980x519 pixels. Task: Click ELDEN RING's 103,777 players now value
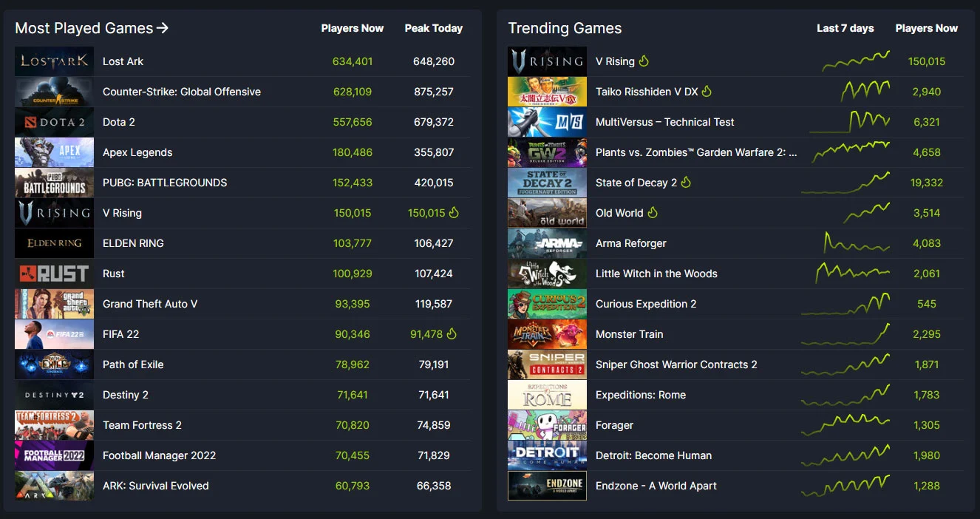[x=353, y=243]
